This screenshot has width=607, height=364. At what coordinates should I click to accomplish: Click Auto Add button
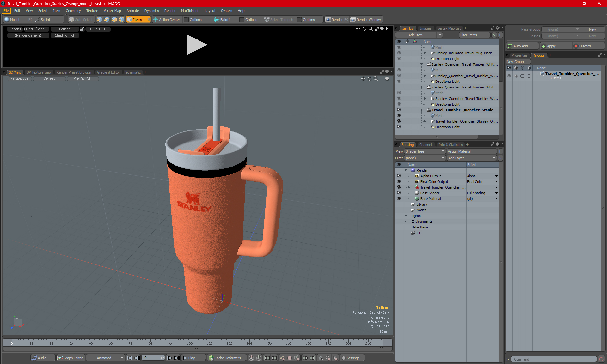click(522, 46)
